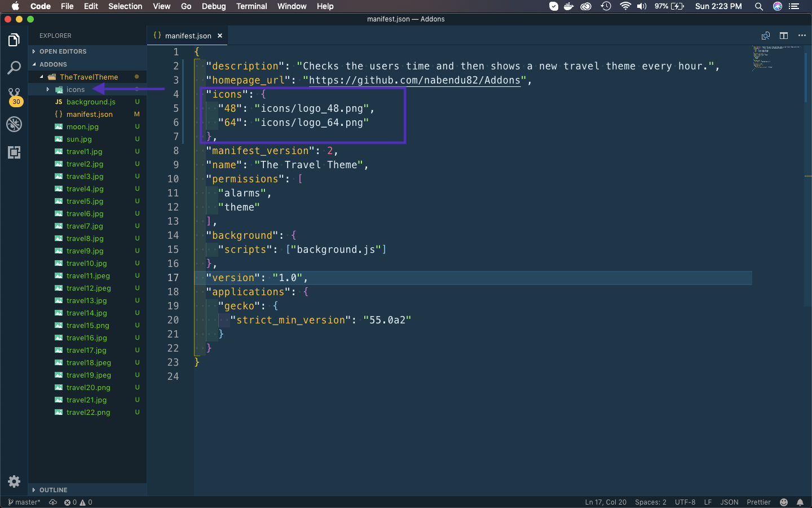Open Docker whale menu bar icon
The height and width of the screenshot is (508, 812).
click(569, 6)
